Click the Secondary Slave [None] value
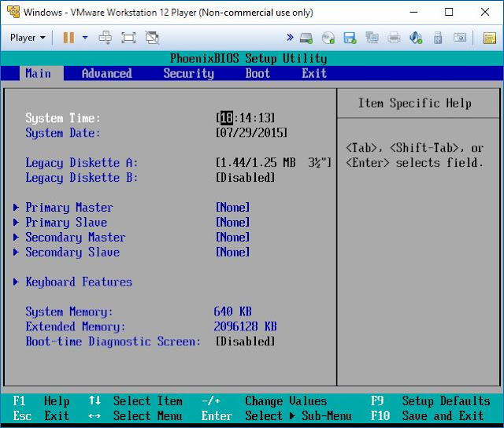 tap(233, 252)
